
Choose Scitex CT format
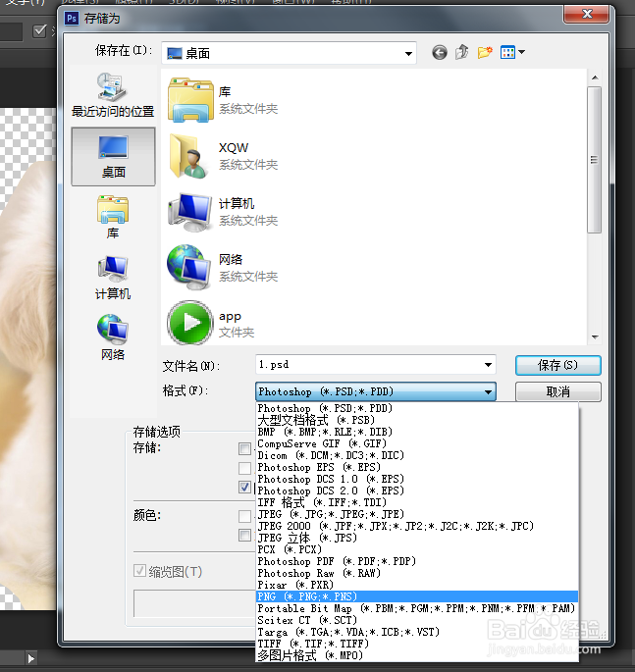pyautogui.click(x=417, y=620)
